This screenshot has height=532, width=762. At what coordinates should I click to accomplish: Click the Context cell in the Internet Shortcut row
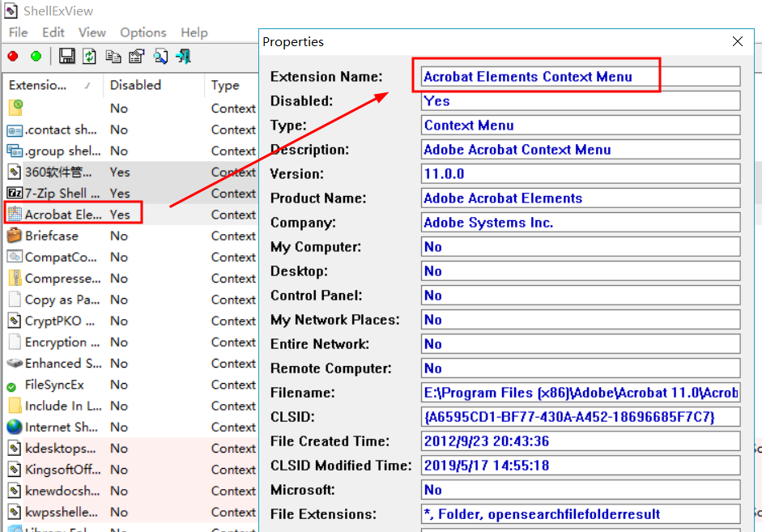(233, 427)
